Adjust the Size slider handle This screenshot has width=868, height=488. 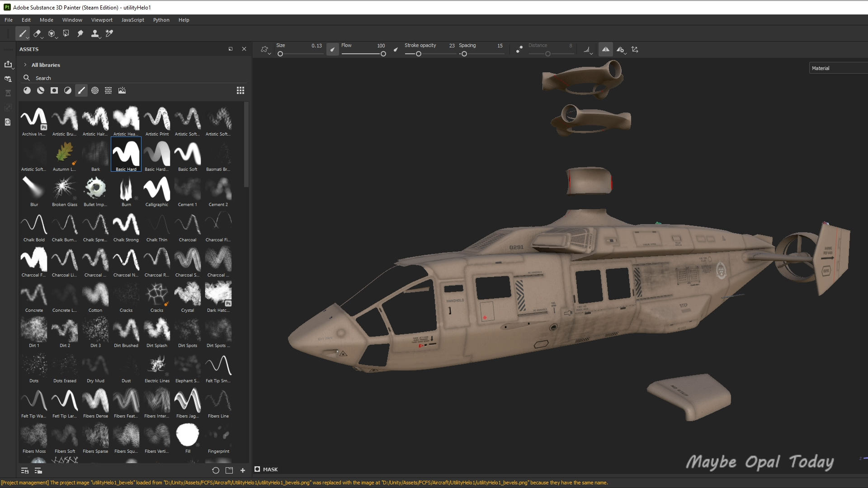tap(280, 54)
